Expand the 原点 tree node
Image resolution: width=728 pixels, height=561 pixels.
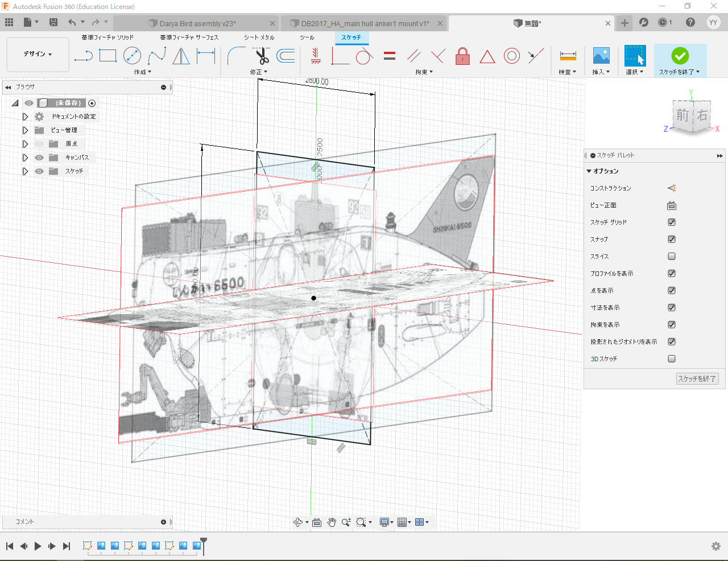(25, 144)
